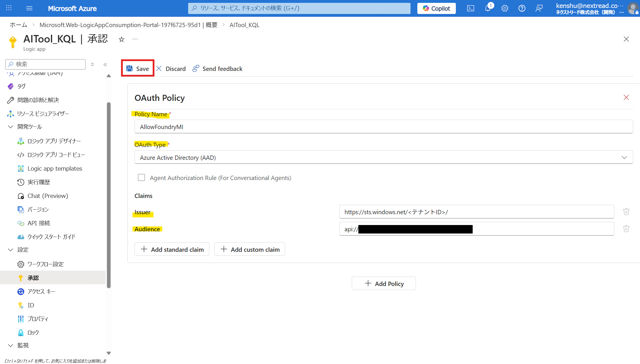Click the Policy Name input field
The width and height of the screenshot is (640, 364).
pos(383,127)
